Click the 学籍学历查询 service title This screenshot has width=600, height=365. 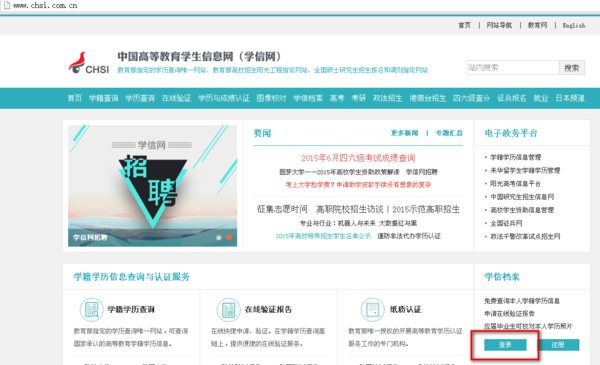coord(131,309)
